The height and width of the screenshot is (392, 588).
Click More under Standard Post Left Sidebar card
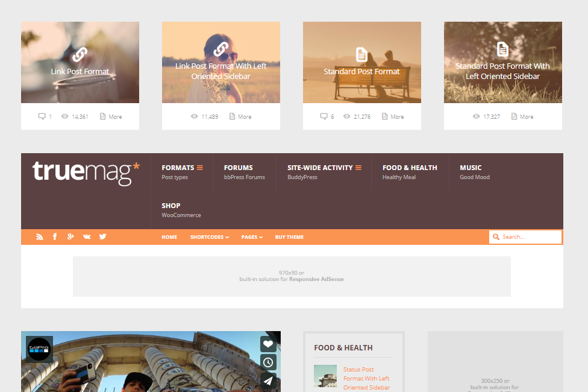coord(522,117)
